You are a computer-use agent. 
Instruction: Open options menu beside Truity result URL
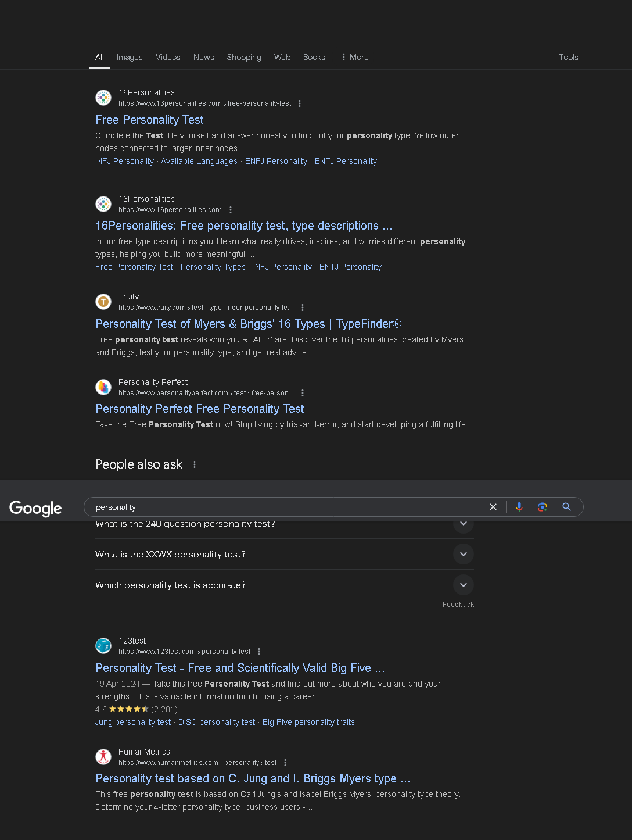[x=303, y=308]
